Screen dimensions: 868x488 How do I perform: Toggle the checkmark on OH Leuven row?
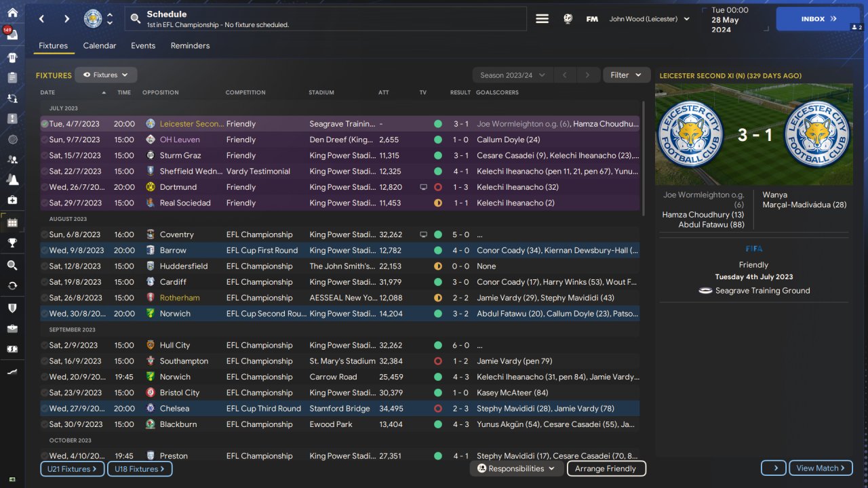click(x=45, y=140)
